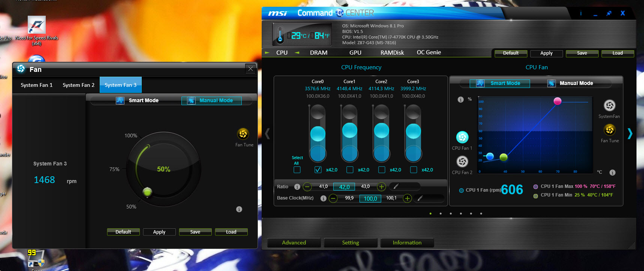Open the 'i' info icon in title bar

pos(581,13)
